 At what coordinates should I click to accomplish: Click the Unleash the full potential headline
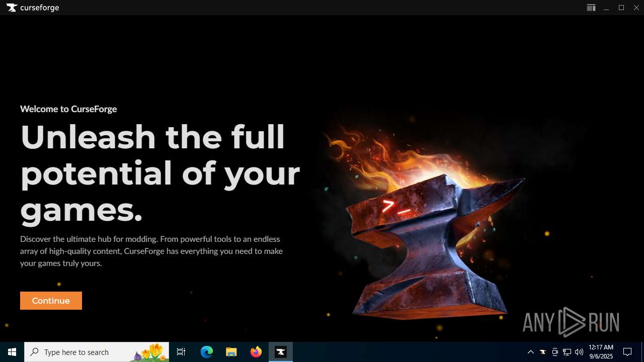click(x=160, y=173)
